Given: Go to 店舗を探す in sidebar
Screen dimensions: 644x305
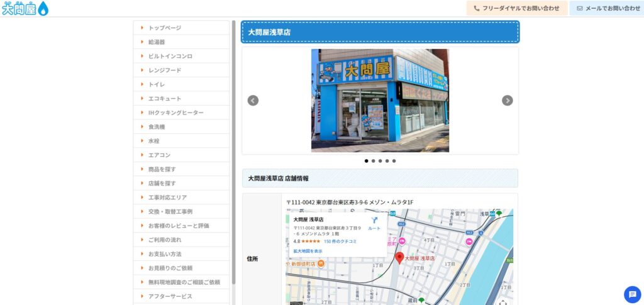Looking at the screenshot, I should click(x=162, y=183).
